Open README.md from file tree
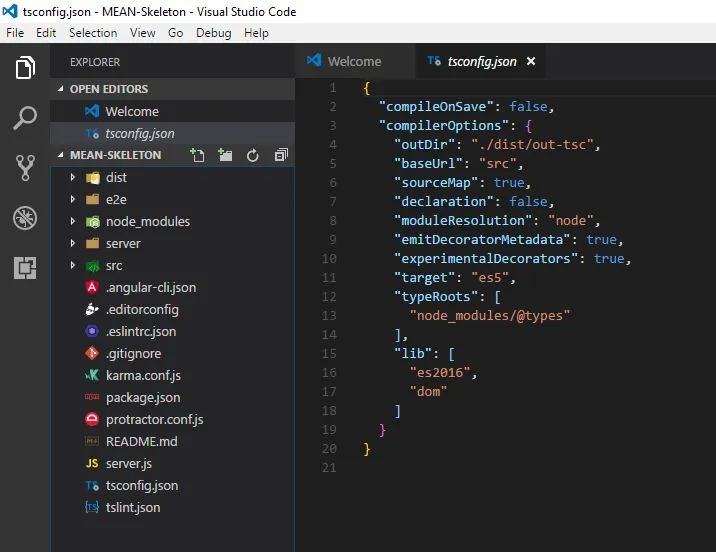Image resolution: width=716 pixels, height=552 pixels. pos(173,441)
